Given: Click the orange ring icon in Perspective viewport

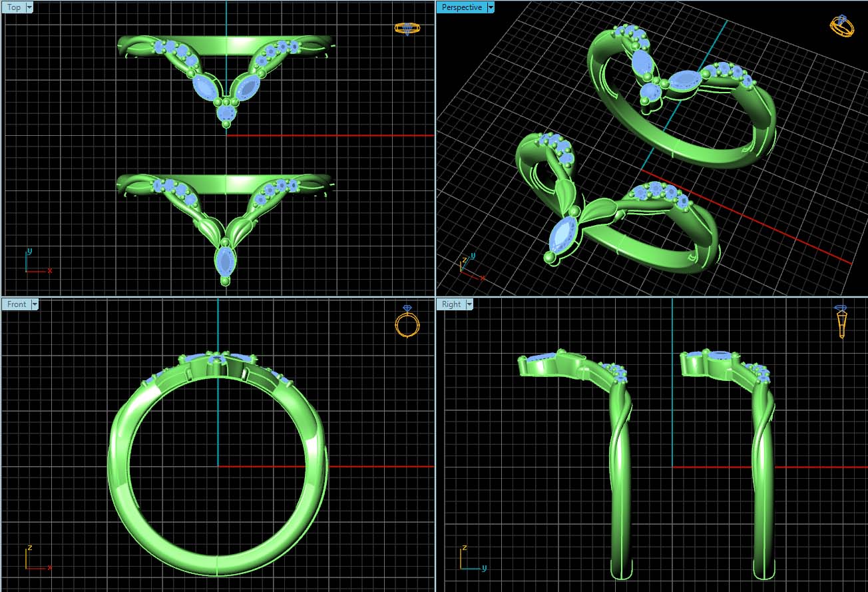Looking at the screenshot, I should click(x=841, y=26).
